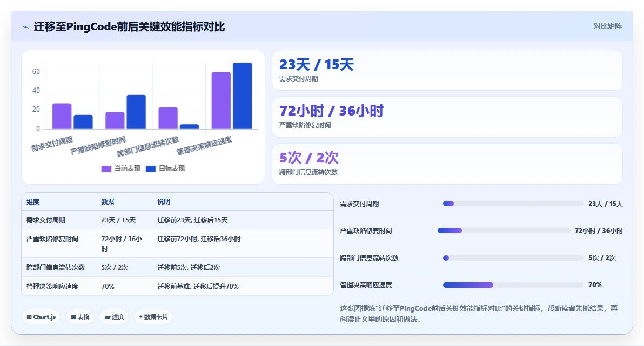Click the 70% label beside progress bar
644x346 pixels.
595,285
